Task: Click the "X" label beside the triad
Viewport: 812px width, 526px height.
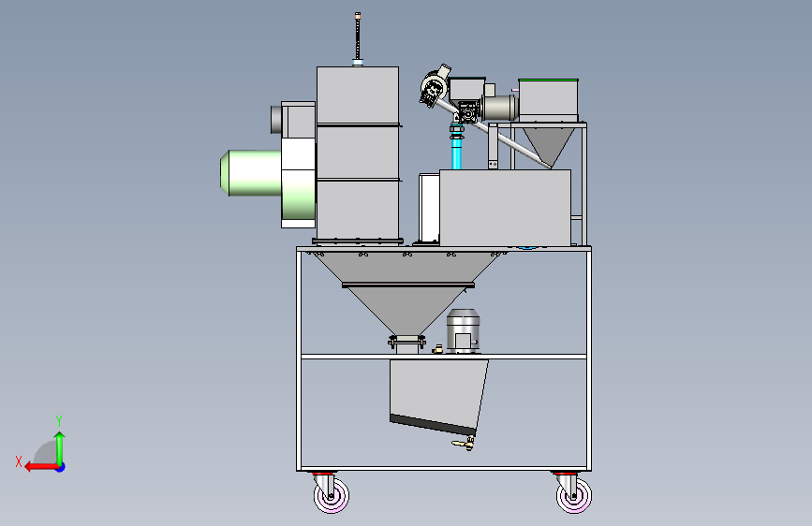Action: tap(19, 461)
